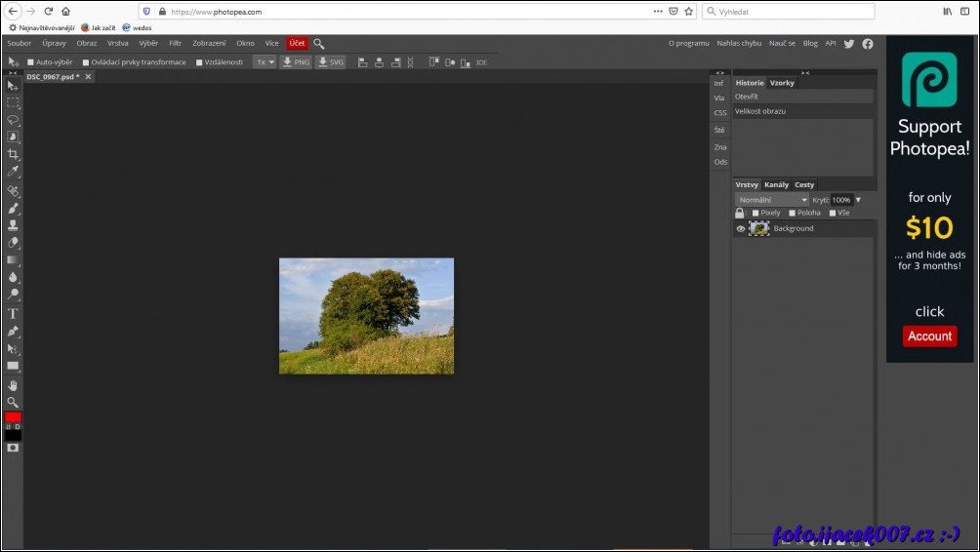Activate the Zoom magnifier tool
The image size is (980, 552).
coord(13,402)
